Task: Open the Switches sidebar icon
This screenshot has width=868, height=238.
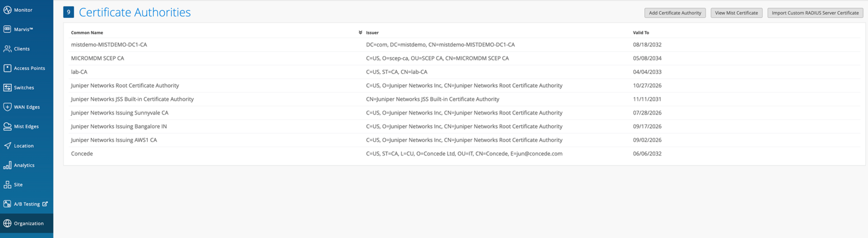Action: click(7, 88)
